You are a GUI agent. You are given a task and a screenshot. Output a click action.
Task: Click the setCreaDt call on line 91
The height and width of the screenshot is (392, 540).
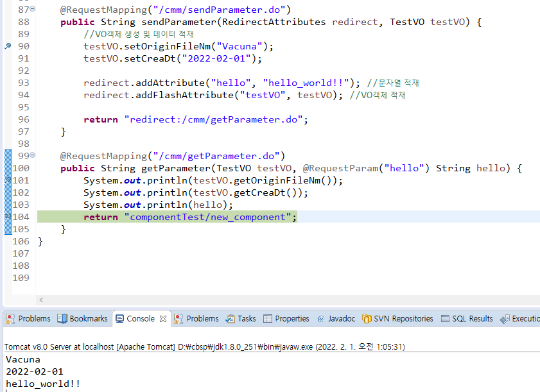coord(150,58)
